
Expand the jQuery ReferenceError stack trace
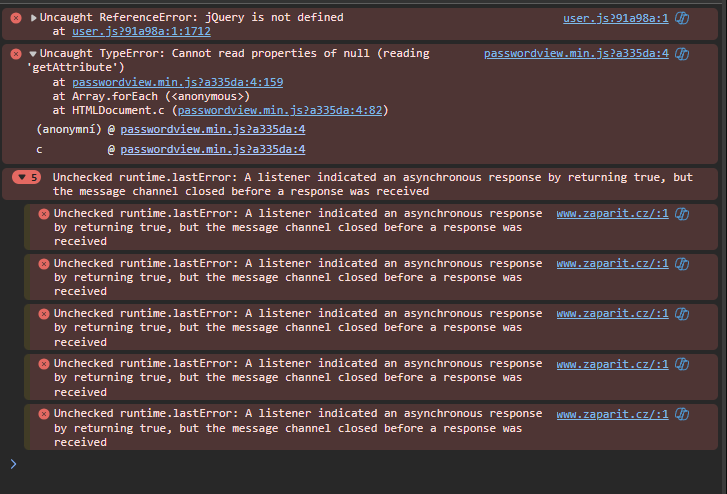pos(34,18)
